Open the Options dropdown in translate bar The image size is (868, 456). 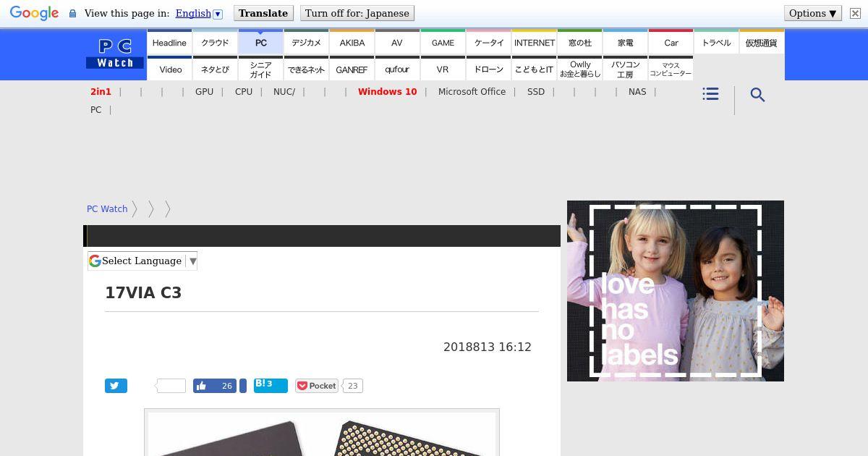click(812, 13)
